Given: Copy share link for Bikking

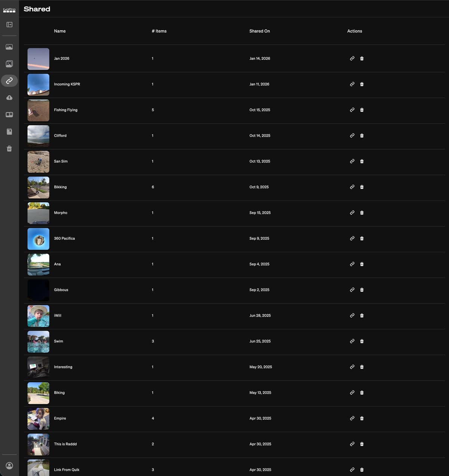Looking at the screenshot, I should [x=352, y=187].
